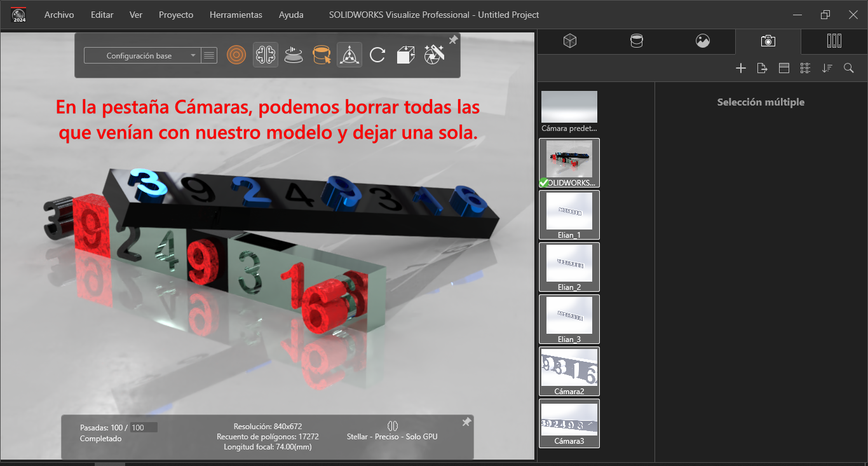
Task: Open the Models tab cube icon
Action: tap(570, 41)
